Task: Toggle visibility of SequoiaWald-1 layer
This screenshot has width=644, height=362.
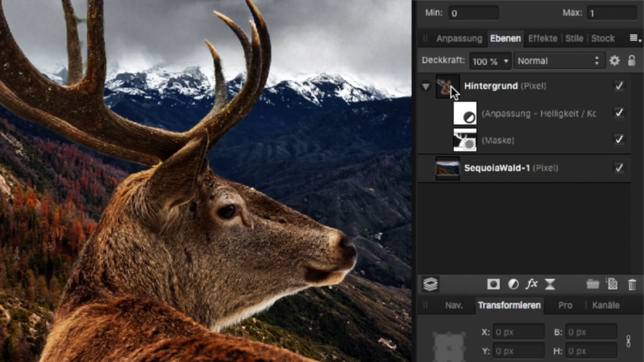Action: pyautogui.click(x=619, y=168)
